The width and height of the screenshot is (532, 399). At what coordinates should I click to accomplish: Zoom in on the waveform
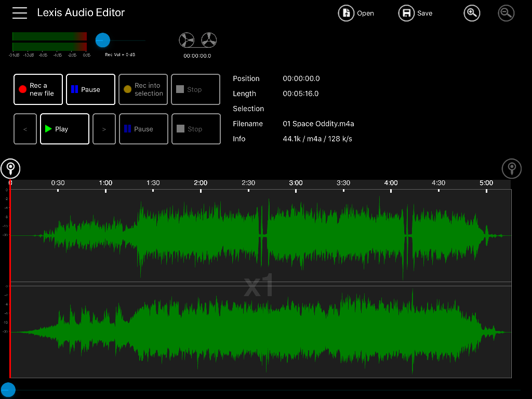pos(472,14)
